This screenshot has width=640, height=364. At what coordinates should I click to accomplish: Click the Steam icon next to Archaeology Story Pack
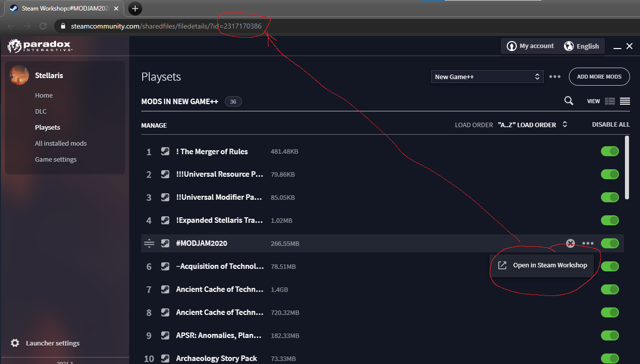click(x=165, y=358)
